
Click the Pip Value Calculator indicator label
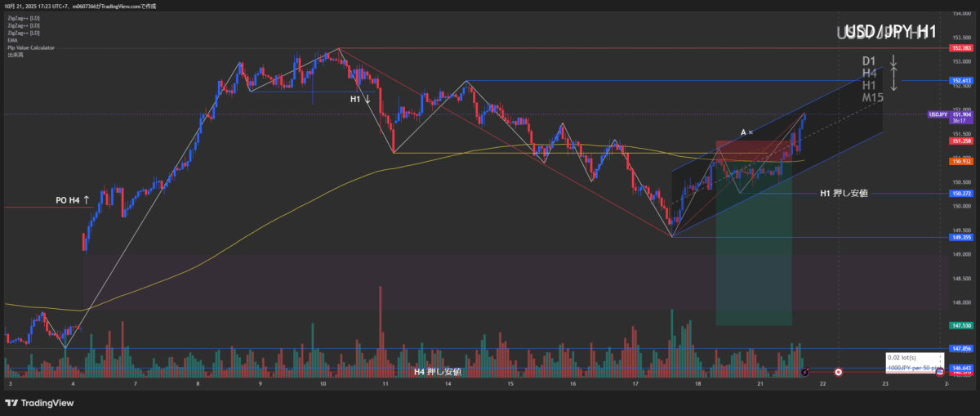tap(30, 47)
